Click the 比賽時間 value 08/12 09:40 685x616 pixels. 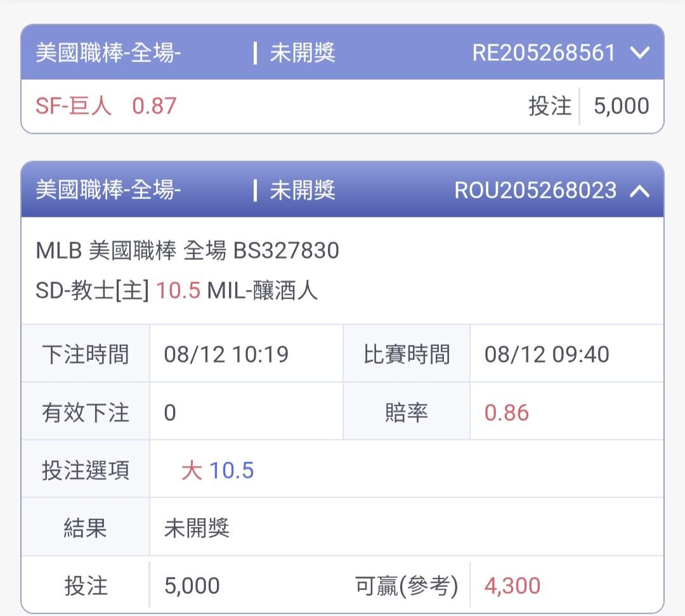(x=547, y=354)
